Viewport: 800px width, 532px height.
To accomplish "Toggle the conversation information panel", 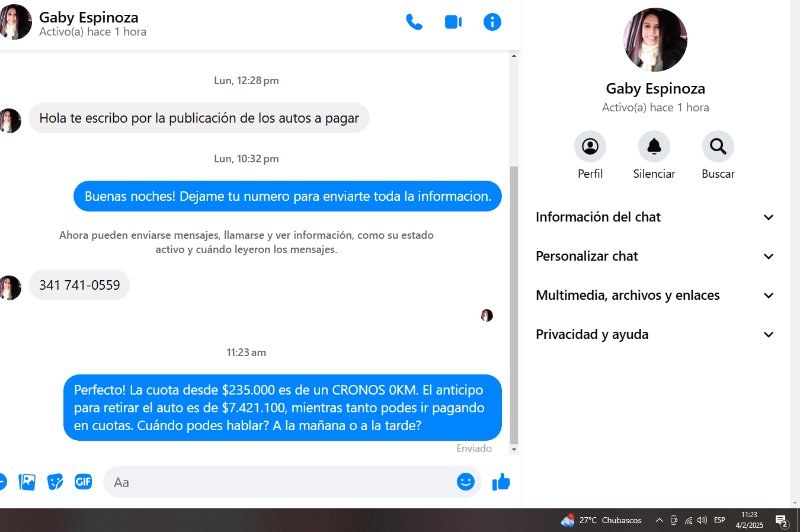I will pyautogui.click(x=492, y=23).
